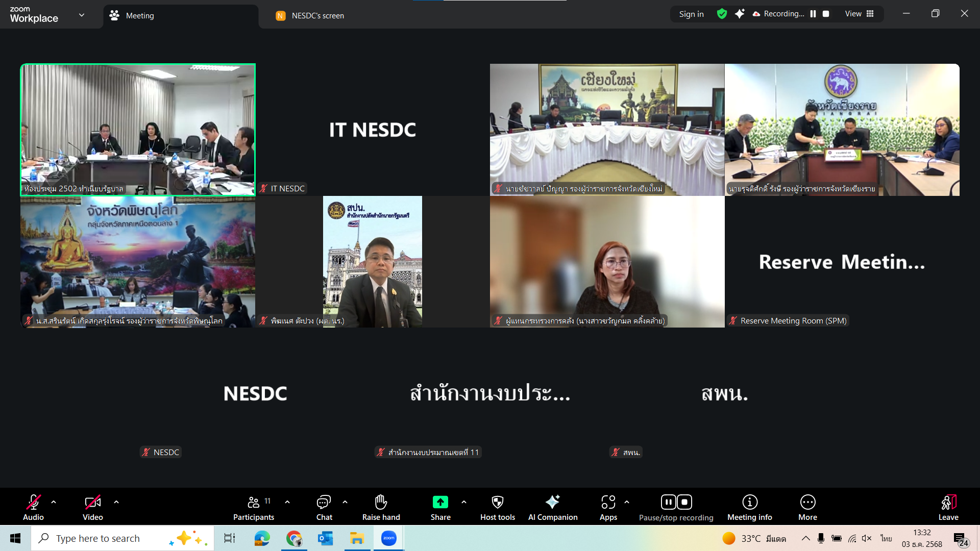Click green Share screen button
980x551 pixels.
click(x=440, y=503)
